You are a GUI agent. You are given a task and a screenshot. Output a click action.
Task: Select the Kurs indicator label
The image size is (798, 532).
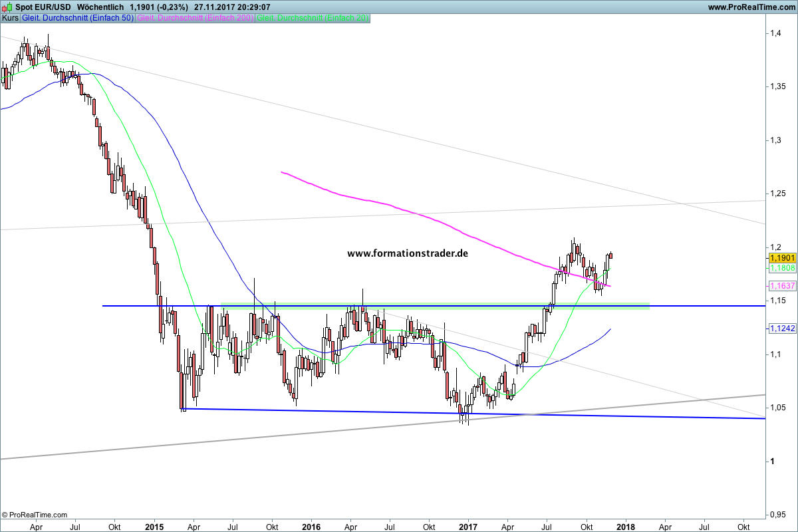[10, 18]
